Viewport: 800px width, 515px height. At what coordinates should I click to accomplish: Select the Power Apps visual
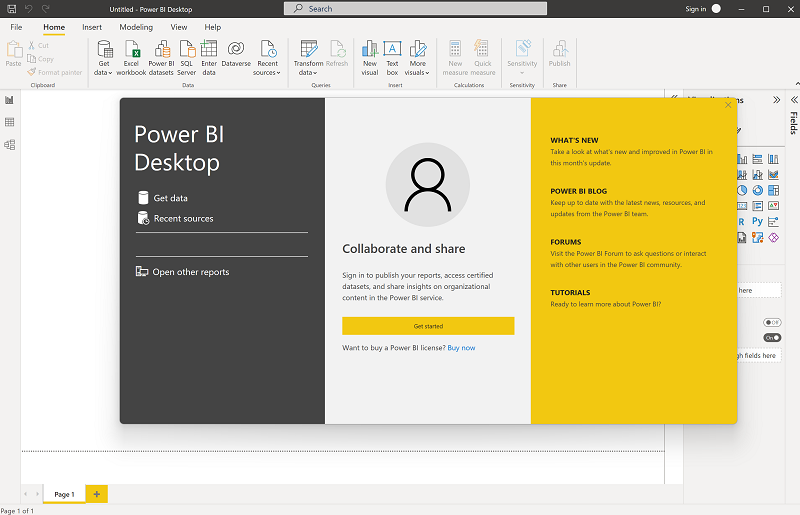pos(773,237)
